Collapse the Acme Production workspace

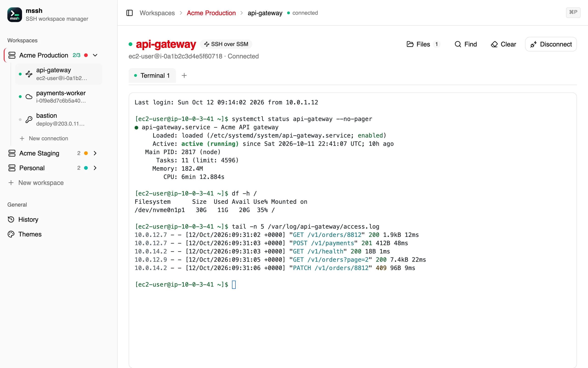tap(95, 55)
